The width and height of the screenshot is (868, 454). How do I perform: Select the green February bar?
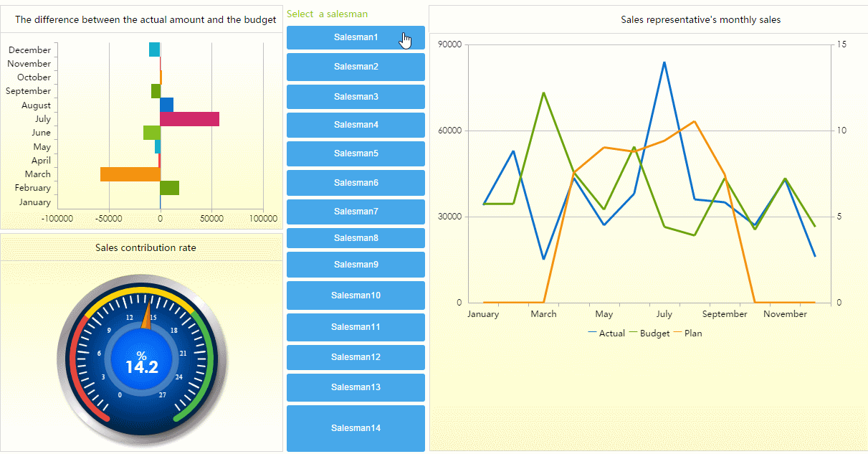pyautogui.click(x=169, y=188)
